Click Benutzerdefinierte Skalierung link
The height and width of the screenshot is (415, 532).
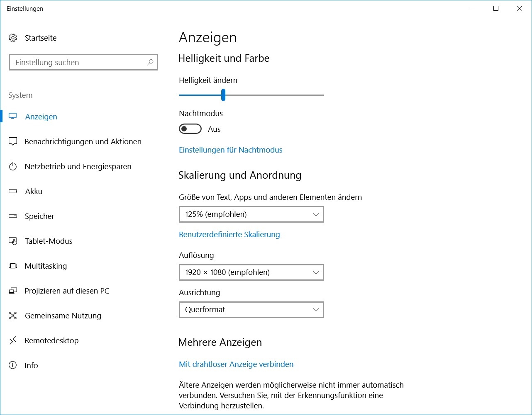coord(229,235)
